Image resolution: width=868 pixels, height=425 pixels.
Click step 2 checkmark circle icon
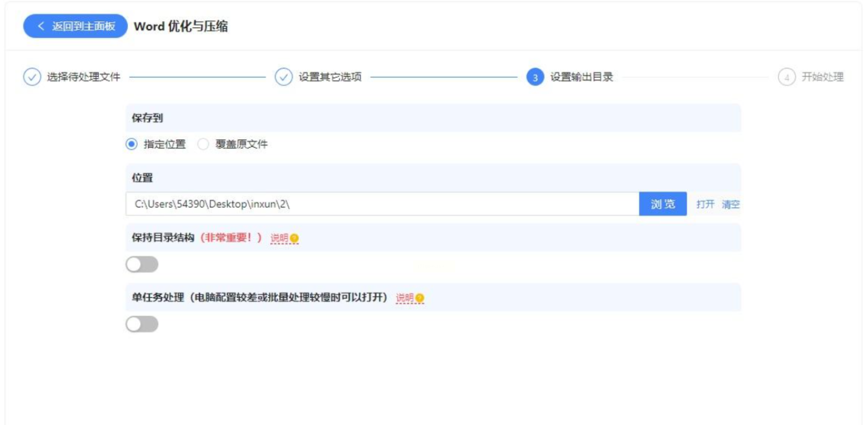click(283, 77)
